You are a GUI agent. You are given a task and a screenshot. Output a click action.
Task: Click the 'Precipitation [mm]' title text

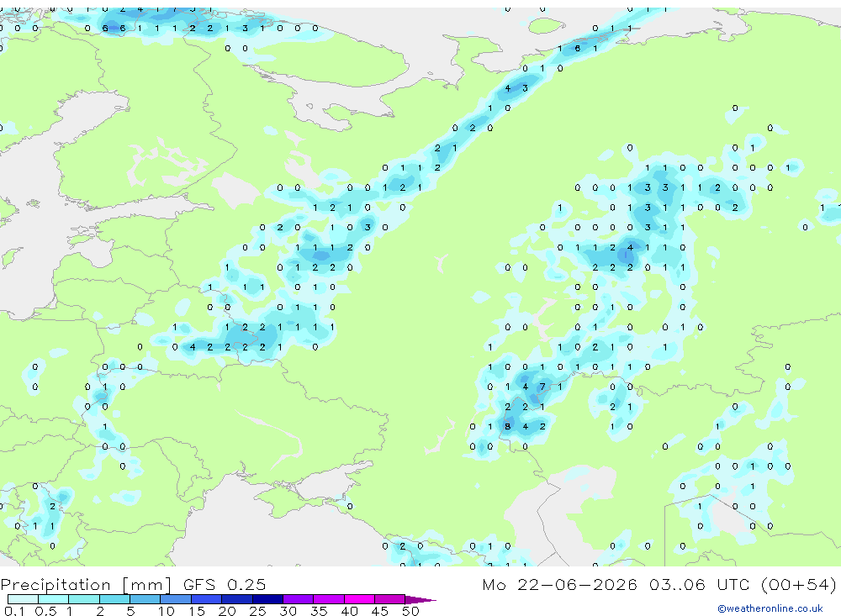86,585
